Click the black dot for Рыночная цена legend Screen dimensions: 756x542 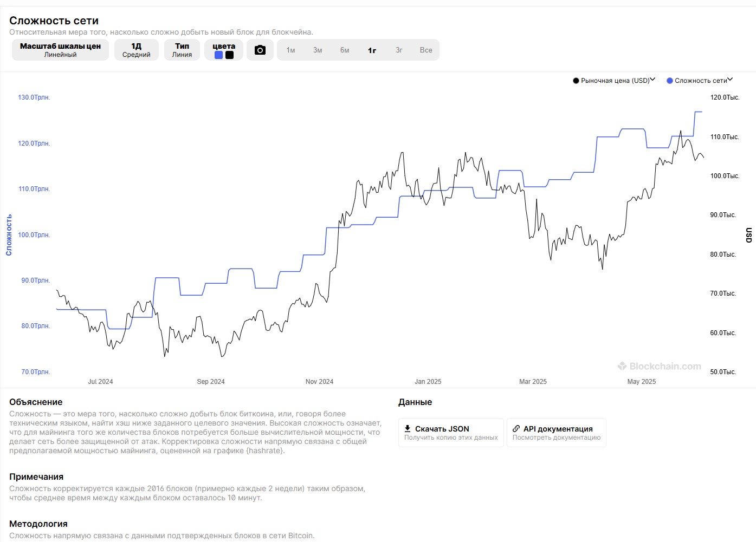point(576,81)
